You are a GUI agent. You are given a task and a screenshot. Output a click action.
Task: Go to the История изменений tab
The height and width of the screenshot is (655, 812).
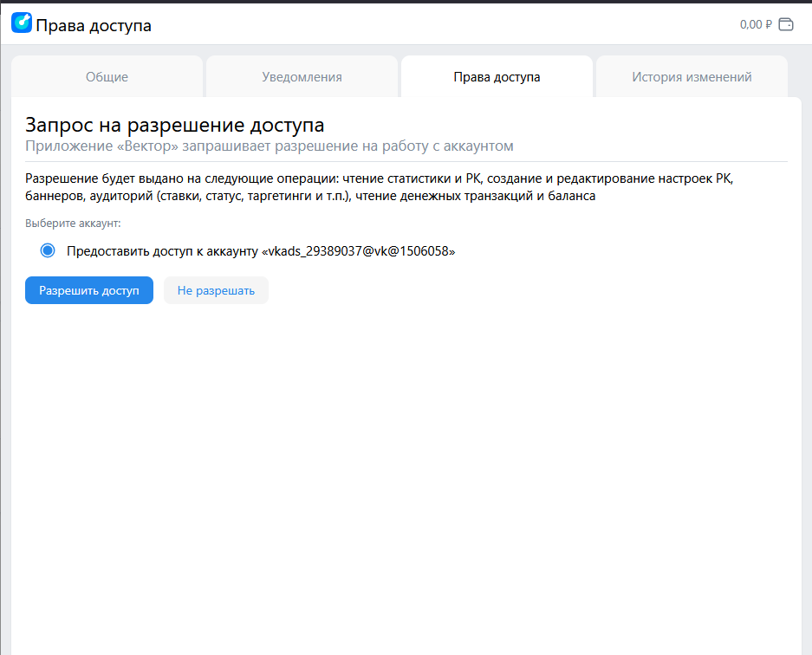point(692,76)
